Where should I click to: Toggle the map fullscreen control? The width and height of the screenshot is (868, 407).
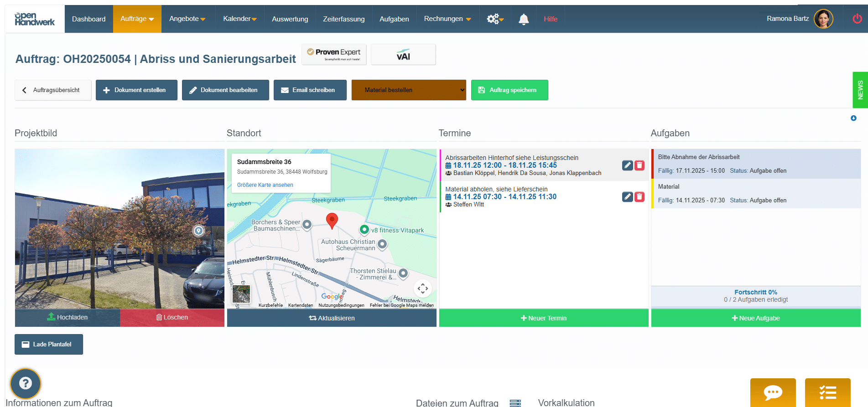(422, 288)
